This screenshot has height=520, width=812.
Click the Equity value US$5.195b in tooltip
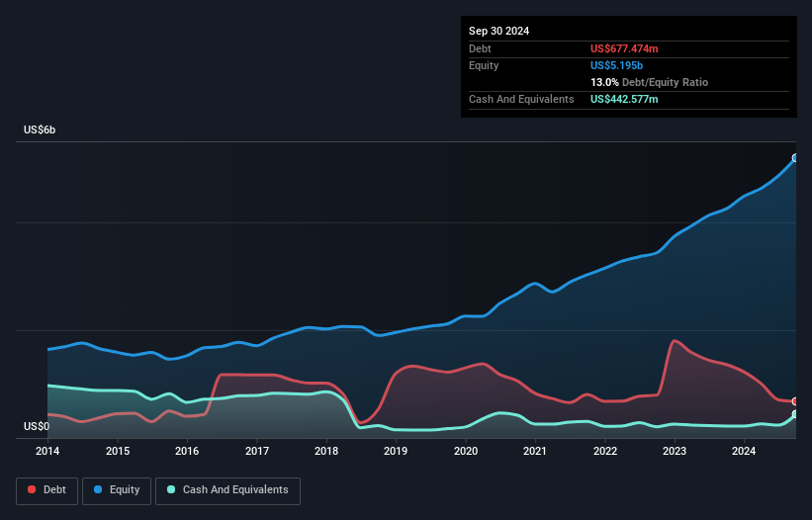[616, 65]
